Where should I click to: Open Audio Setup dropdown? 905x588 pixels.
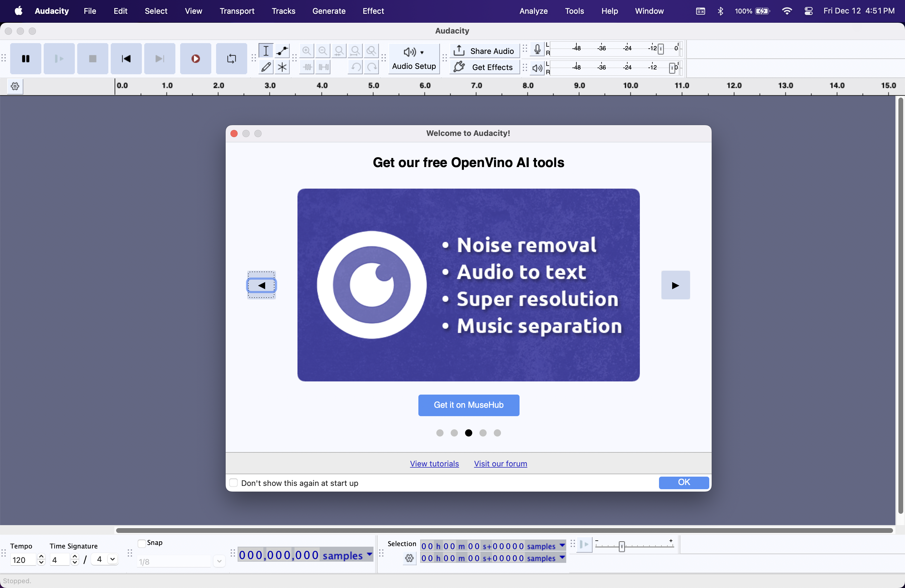pos(414,58)
